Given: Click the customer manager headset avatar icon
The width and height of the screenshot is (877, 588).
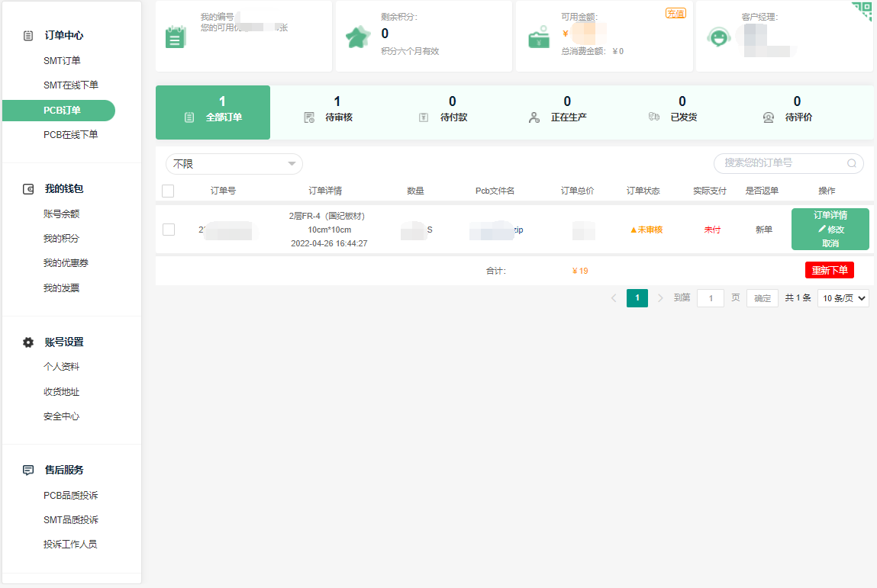Looking at the screenshot, I should [718, 37].
